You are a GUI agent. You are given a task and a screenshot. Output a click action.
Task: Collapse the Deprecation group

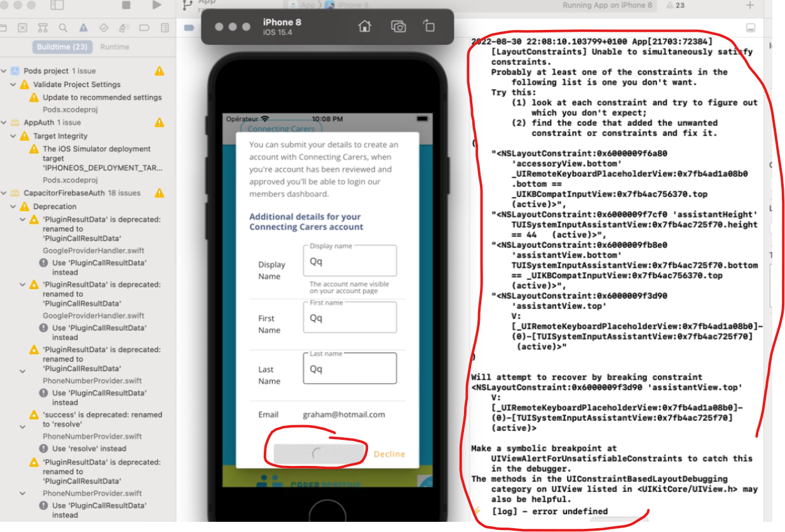[x=13, y=207]
